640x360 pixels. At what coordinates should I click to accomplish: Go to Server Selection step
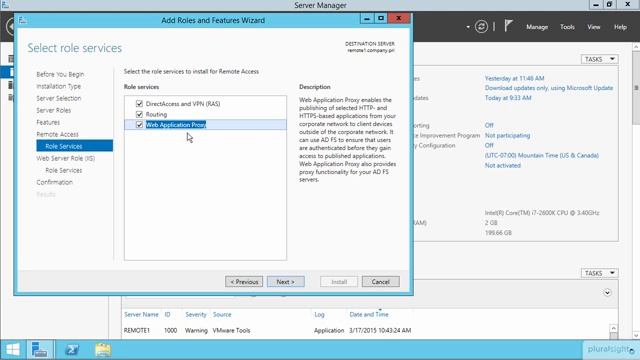pos(59,98)
